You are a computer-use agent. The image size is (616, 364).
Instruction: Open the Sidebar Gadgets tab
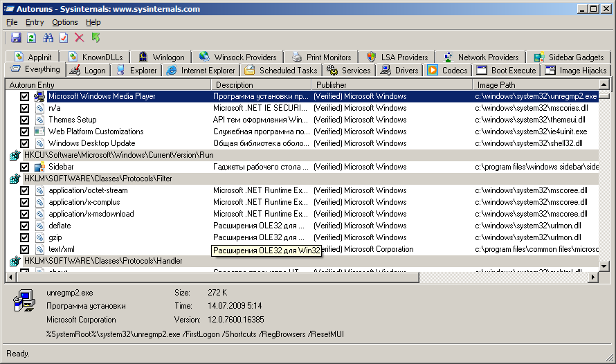568,57
